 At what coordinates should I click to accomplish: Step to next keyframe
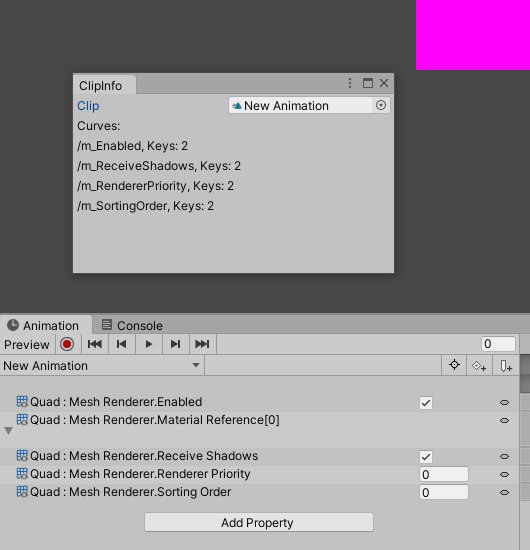click(175, 344)
